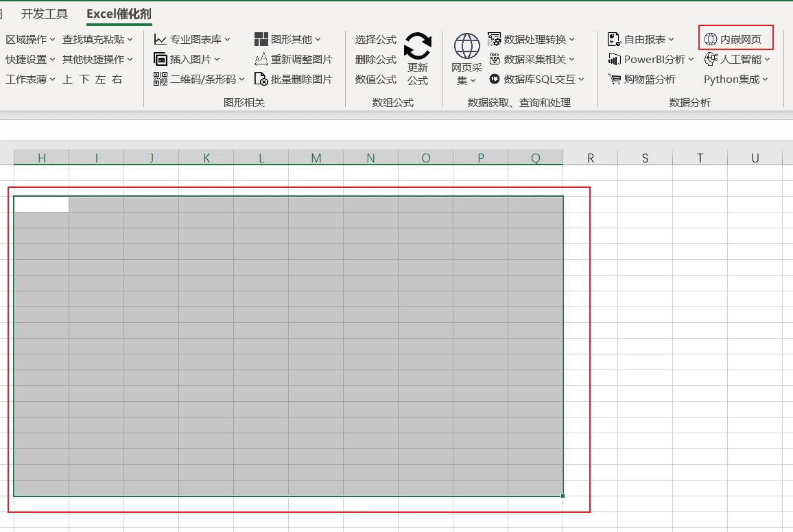Click the 删除公式 button
The image size is (793, 532).
pyautogui.click(x=376, y=59)
